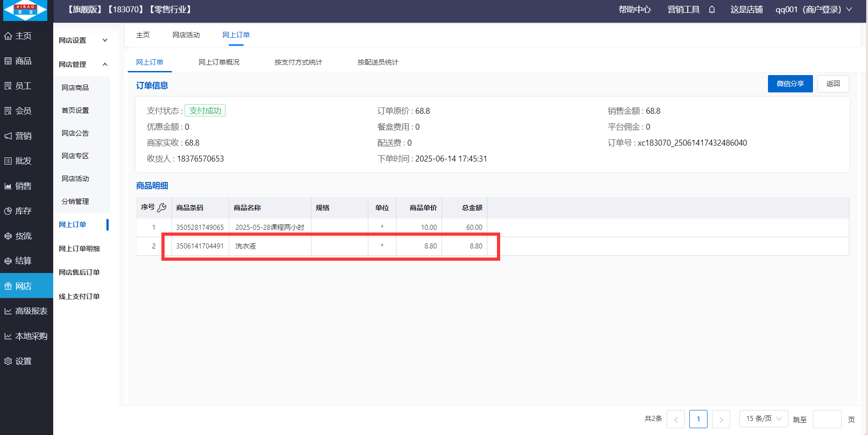
Task: Open the 会员 sidebar section
Action: coord(23,111)
